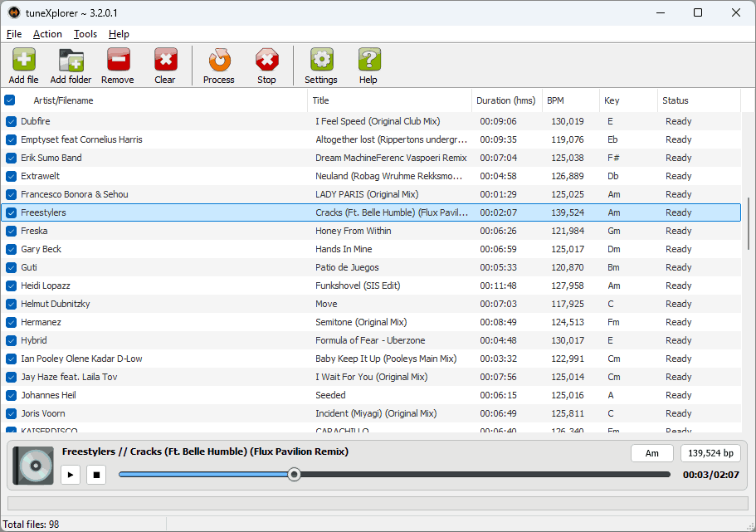Click the 'Total files: 98' status text

(x=31, y=525)
